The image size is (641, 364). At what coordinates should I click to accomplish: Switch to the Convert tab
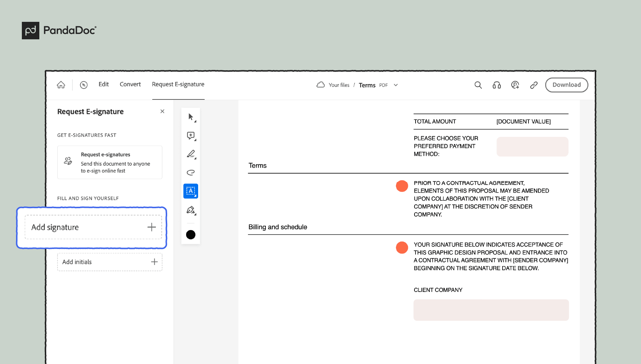[130, 84]
